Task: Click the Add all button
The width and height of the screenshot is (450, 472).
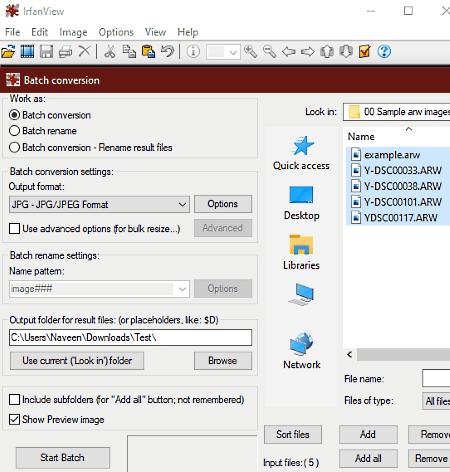Action: pos(368,458)
